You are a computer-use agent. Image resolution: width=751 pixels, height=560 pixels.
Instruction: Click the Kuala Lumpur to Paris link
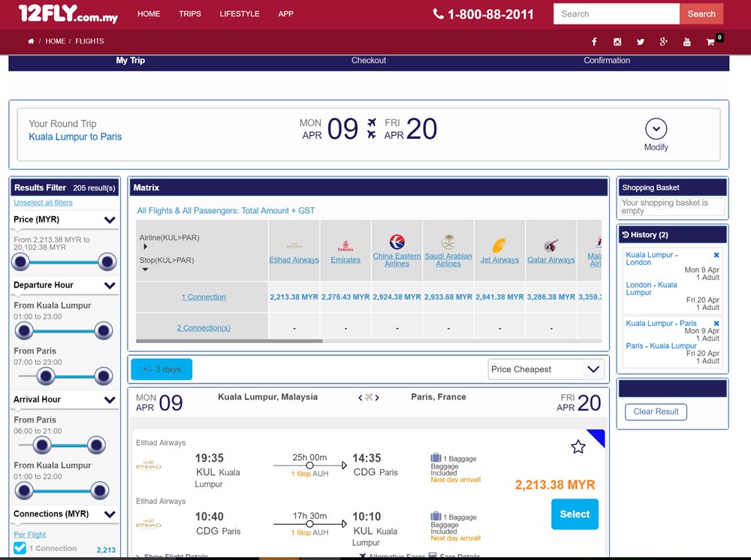75,137
